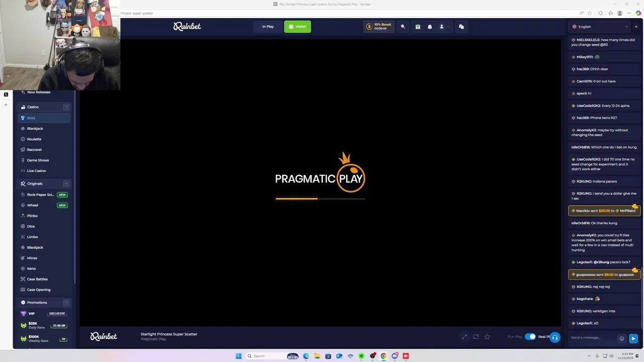Open the browser settings and more menu
644x362 pixels.
point(629,13)
